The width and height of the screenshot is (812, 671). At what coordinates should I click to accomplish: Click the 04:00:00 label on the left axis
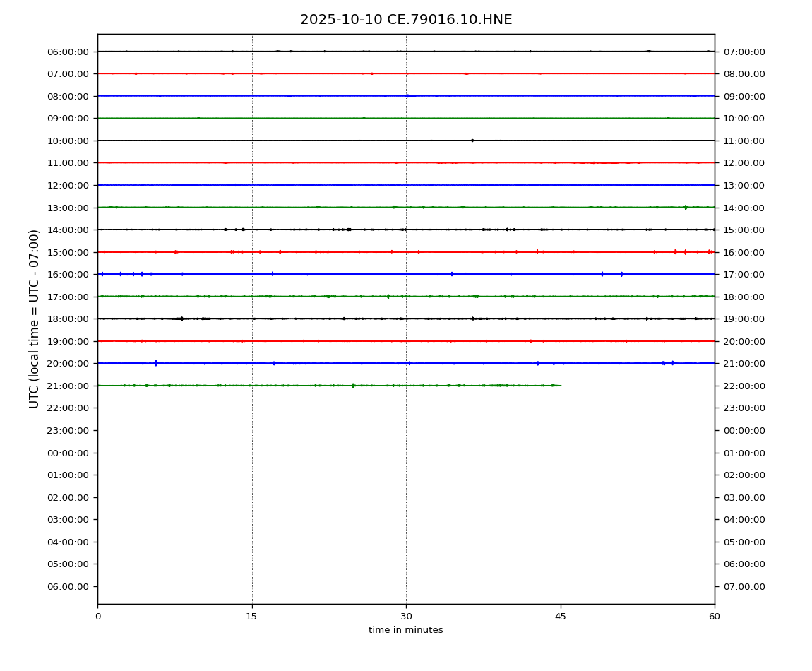tap(68, 542)
